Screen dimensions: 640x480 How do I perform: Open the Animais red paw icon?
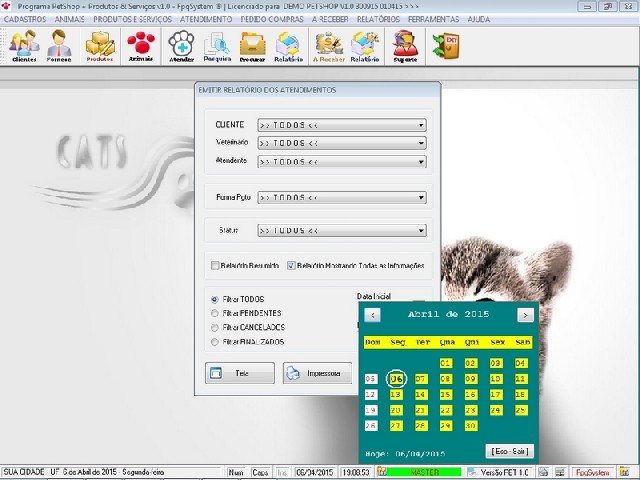[x=141, y=46]
